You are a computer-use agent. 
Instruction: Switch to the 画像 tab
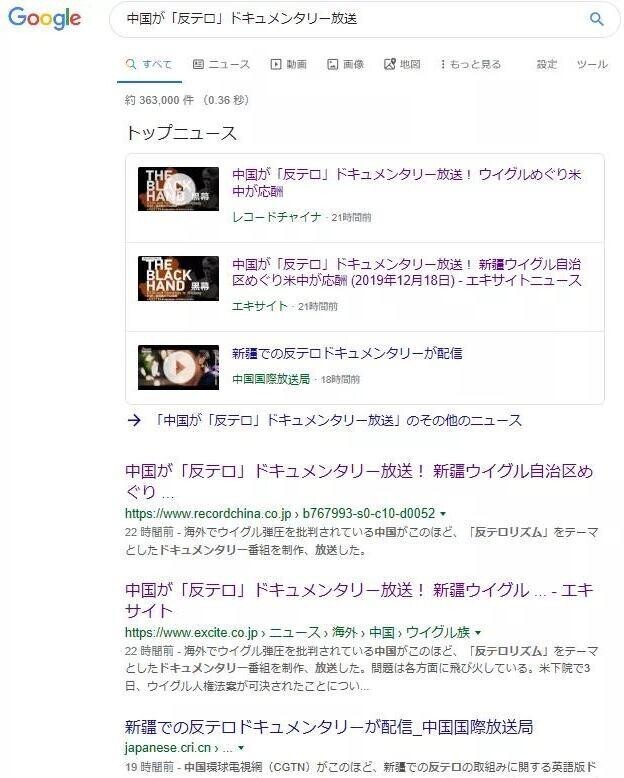click(x=345, y=65)
